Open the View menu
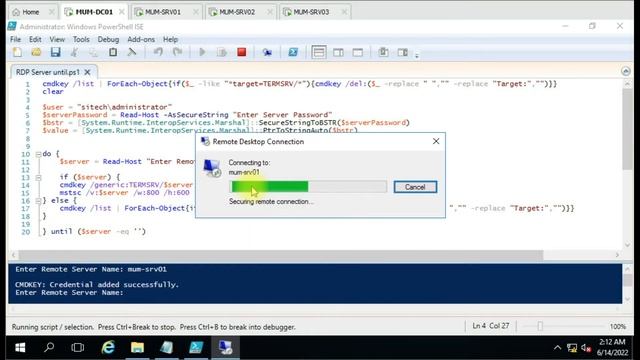The width and height of the screenshot is (640, 360). (x=57, y=40)
